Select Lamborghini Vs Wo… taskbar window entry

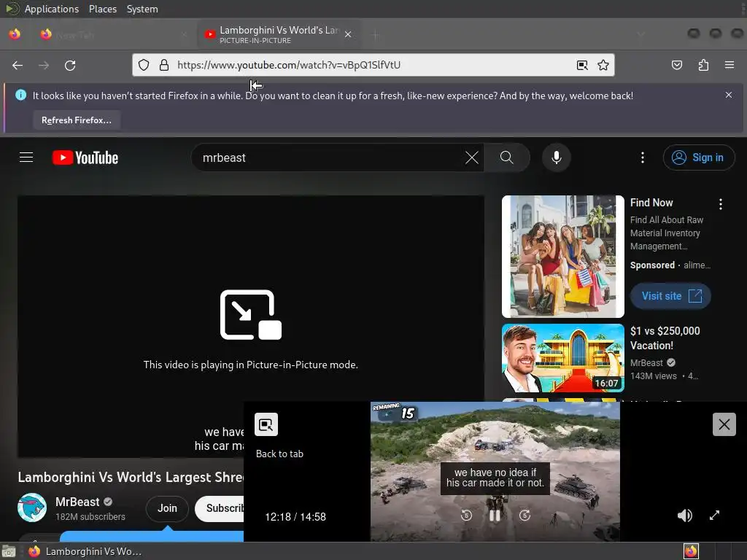coord(85,551)
